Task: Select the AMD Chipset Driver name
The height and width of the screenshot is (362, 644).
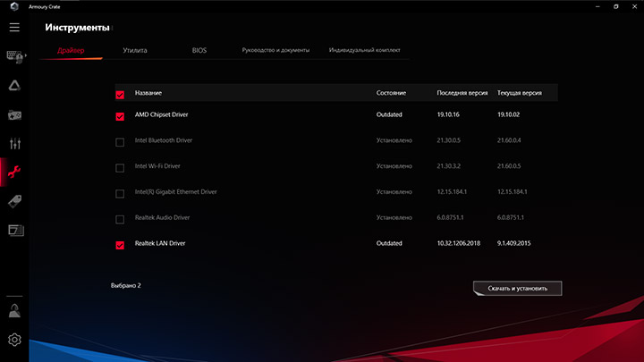Action: [x=161, y=114]
